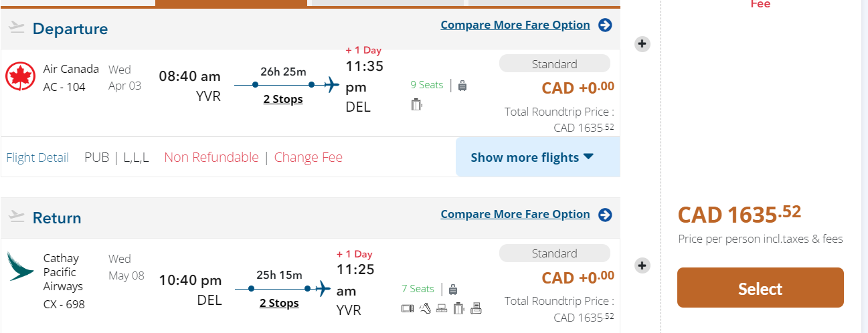This screenshot has height=333, width=868.
Task: Expand plus button beside the departure flight
Action: pyautogui.click(x=642, y=44)
